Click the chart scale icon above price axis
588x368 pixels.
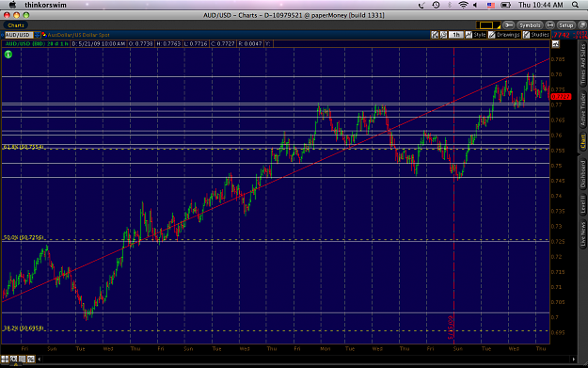[x=555, y=44]
